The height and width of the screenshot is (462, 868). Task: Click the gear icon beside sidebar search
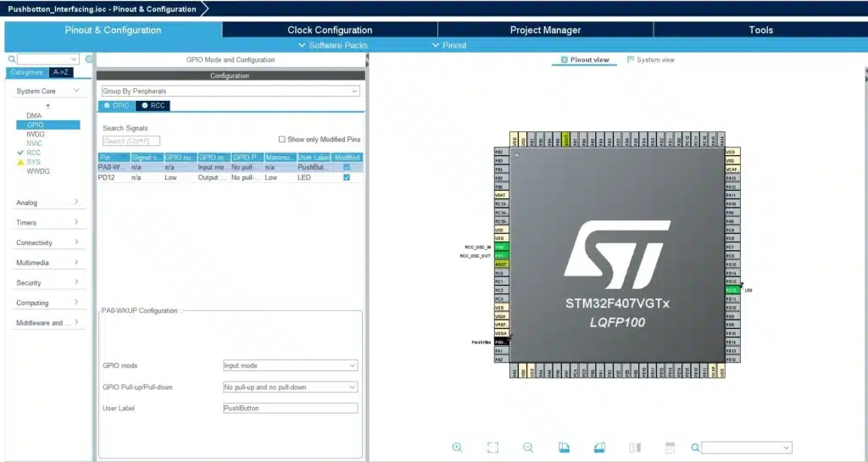[x=89, y=59]
